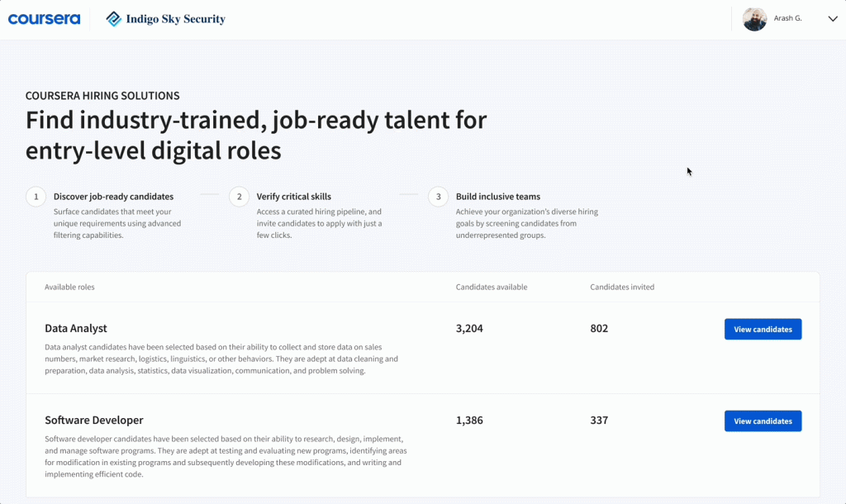Click View candidates for Software Developer
Image resolution: width=846 pixels, height=504 pixels.
763,421
